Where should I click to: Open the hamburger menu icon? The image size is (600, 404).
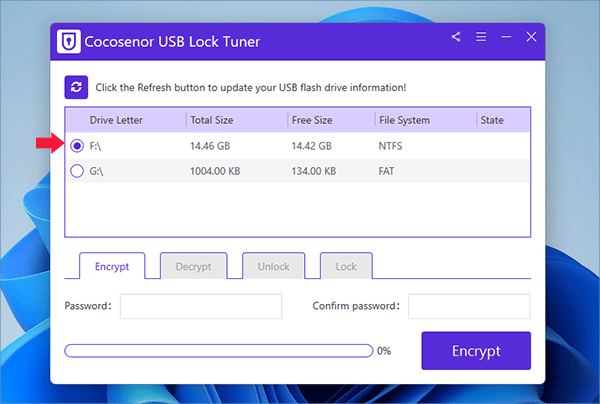pyautogui.click(x=481, y=37)
